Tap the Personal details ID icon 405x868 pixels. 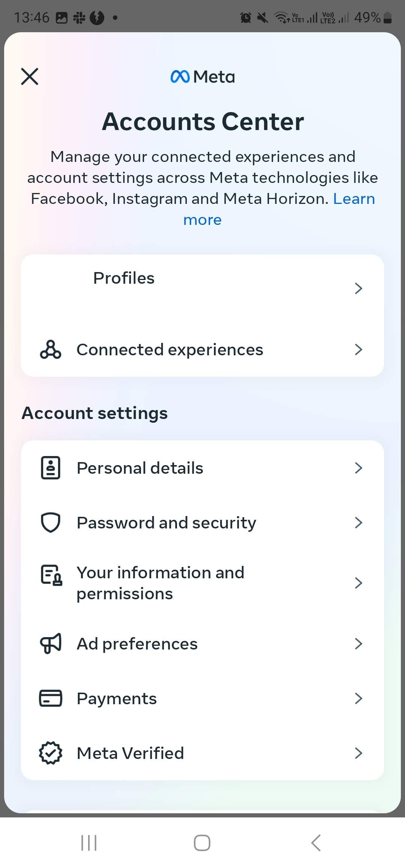click(51, 468)
